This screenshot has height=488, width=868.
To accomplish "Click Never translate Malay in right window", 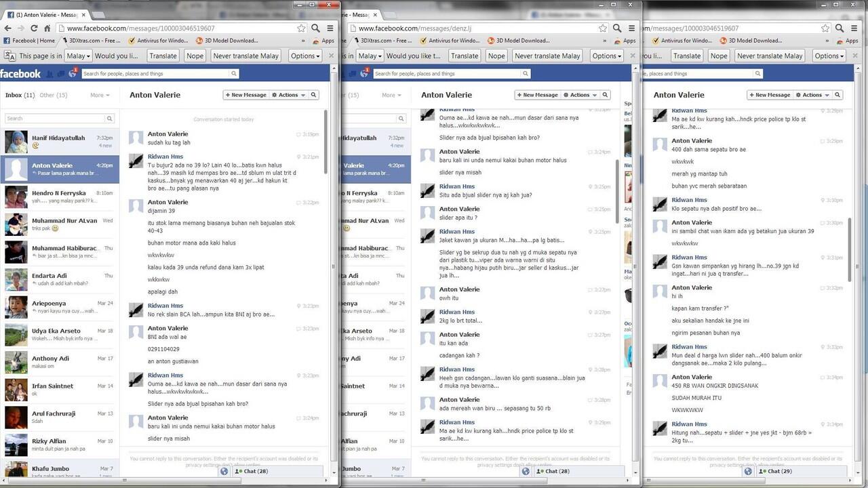I will pos(770,56).
